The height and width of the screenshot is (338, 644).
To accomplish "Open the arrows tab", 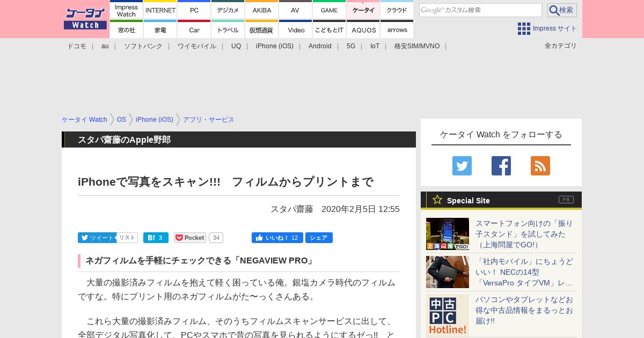I will coord(397,30).
